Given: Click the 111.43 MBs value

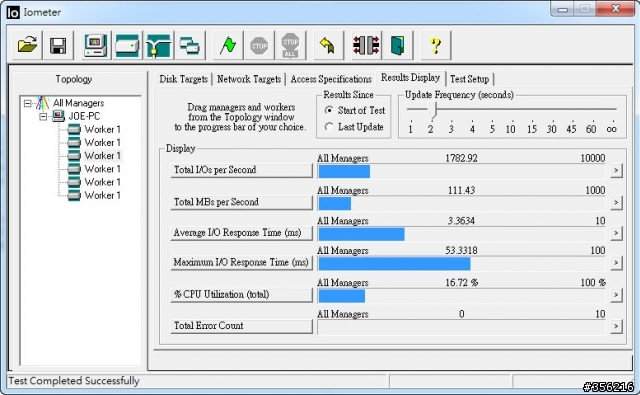Looking at the screenshot, I should (461, 190).
